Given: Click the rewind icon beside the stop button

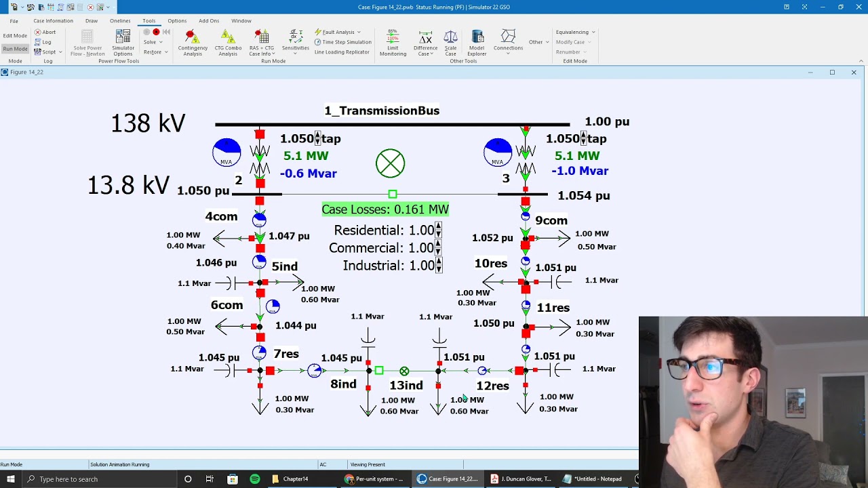Looking at the screenshot, I should pyautogui.click(x=166, y=32).
